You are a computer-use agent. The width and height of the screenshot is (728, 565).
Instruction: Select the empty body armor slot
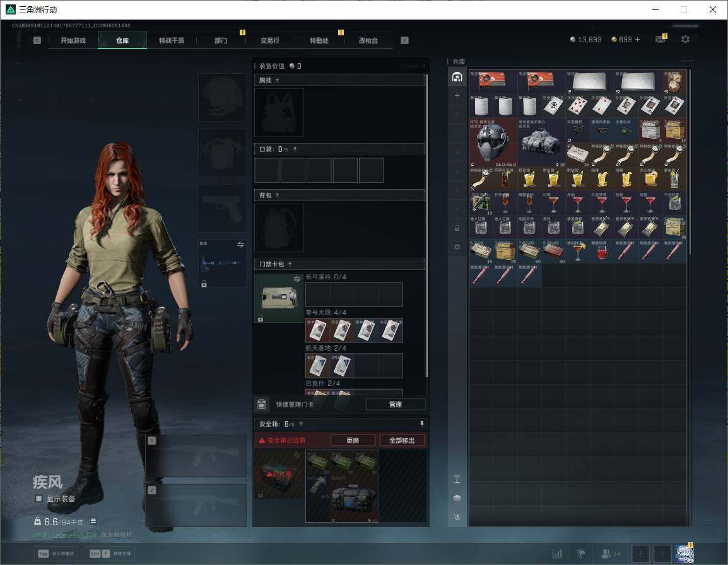tap(223, 153)
